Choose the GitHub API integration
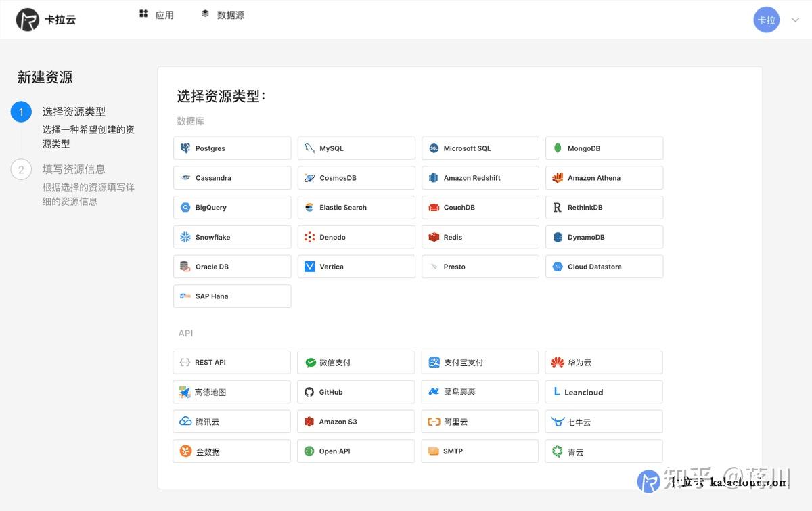The height and width of the screenshot is (511, 812). tap(356, 391)
